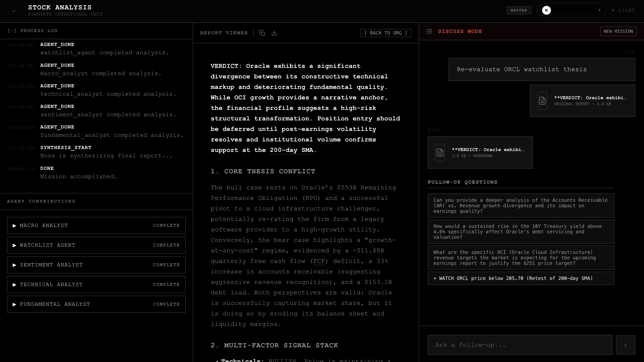
Task: Ask the 10Y Treasury yield follow-up question
Action: pos(521,232)
